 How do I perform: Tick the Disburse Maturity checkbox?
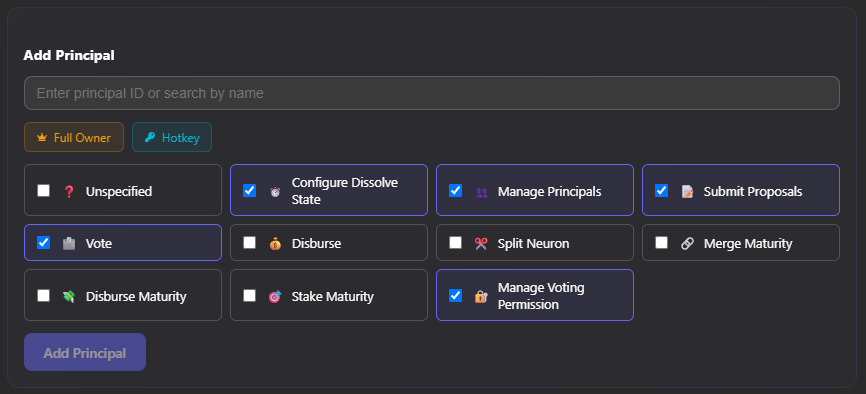[x=43, y=296]
